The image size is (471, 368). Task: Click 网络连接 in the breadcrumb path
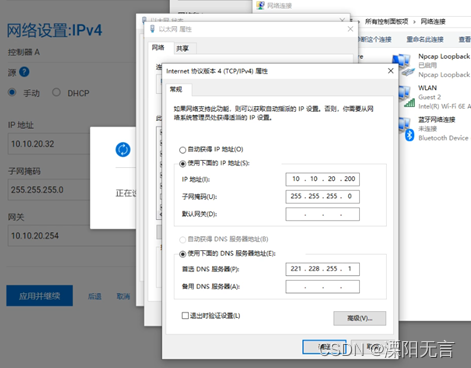pyautogui.click(x=433, y=22)
